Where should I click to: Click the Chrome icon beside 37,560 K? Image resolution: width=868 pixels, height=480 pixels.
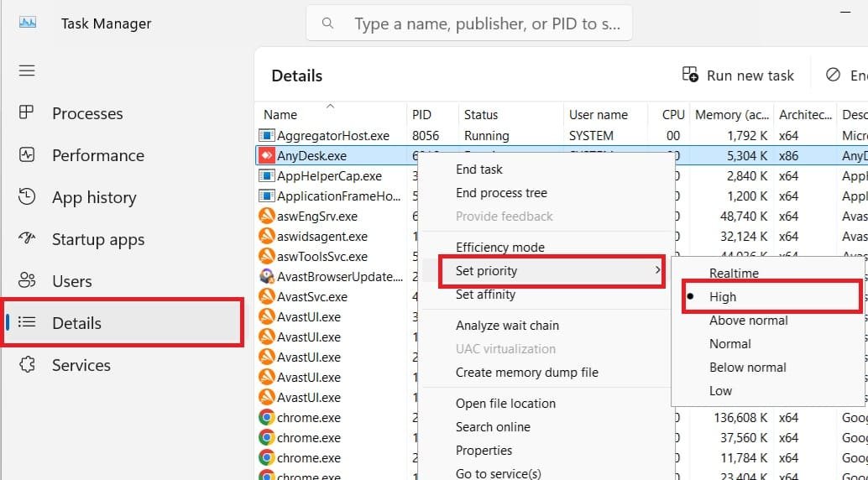[x=267, y=438]
